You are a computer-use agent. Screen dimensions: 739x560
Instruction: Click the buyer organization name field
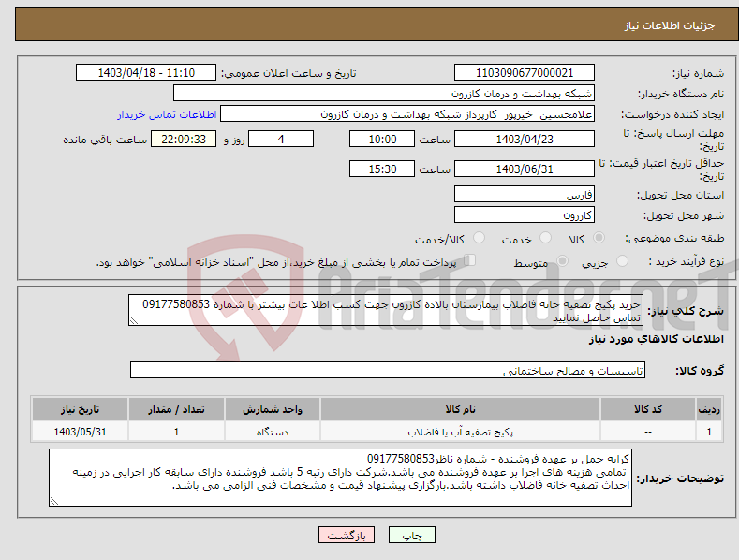pyautogui.click(x=384, y=94)
